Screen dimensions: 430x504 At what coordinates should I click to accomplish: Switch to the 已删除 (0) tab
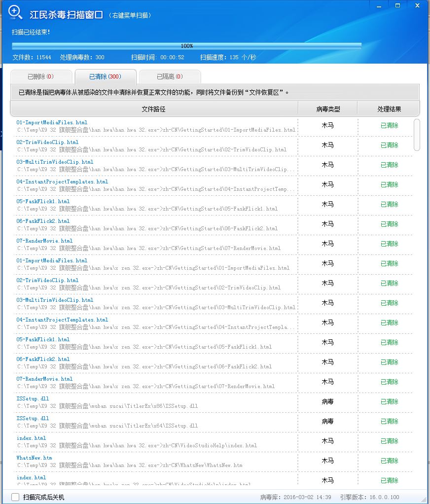tap(41, 77)
